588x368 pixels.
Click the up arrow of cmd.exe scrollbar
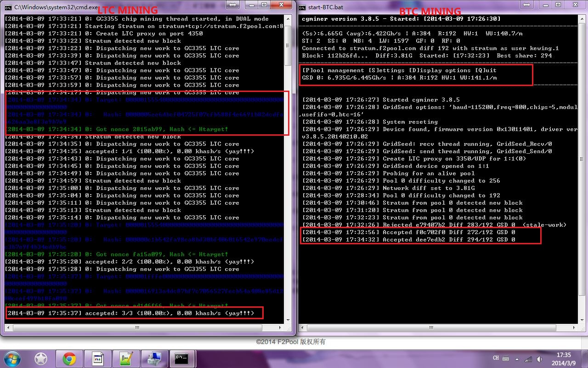click(288, 19)
